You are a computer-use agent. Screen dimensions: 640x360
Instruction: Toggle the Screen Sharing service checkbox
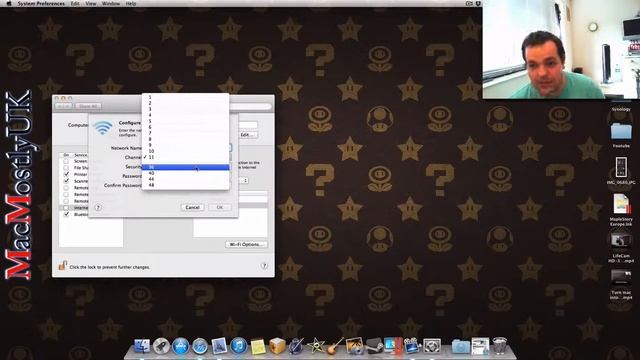click(66, 161)
